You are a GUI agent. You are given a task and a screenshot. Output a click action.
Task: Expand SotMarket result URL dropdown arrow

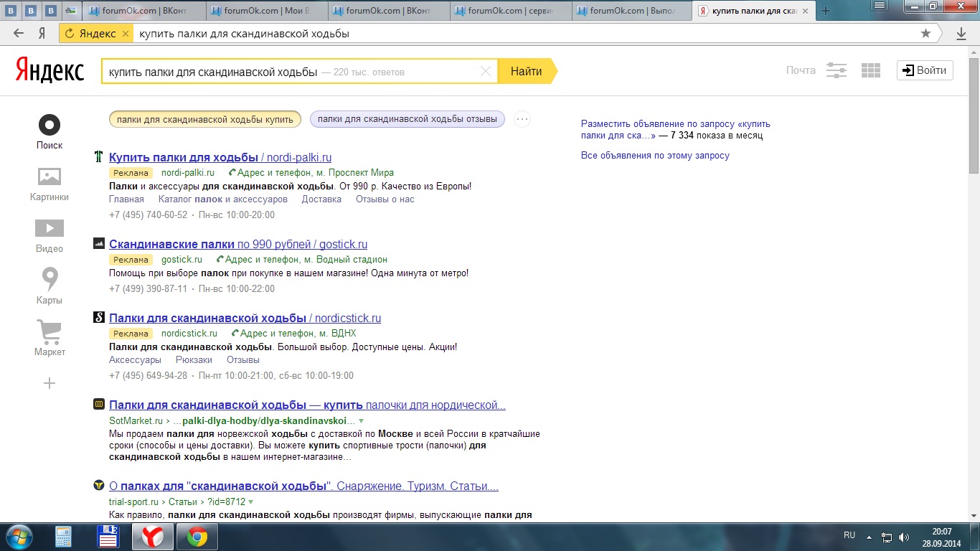click(361, 420)
